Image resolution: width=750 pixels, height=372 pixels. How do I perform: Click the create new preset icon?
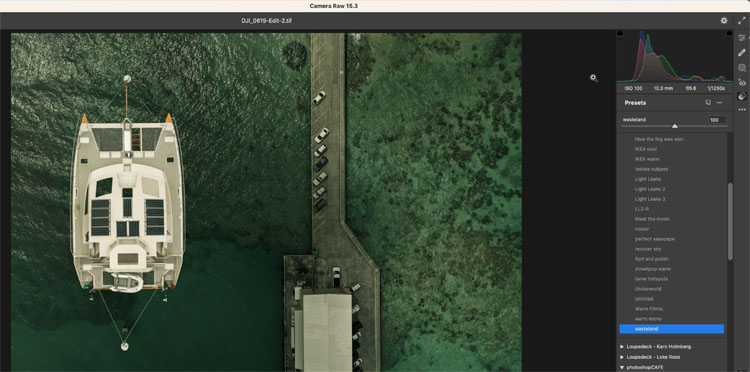point(708,103)
